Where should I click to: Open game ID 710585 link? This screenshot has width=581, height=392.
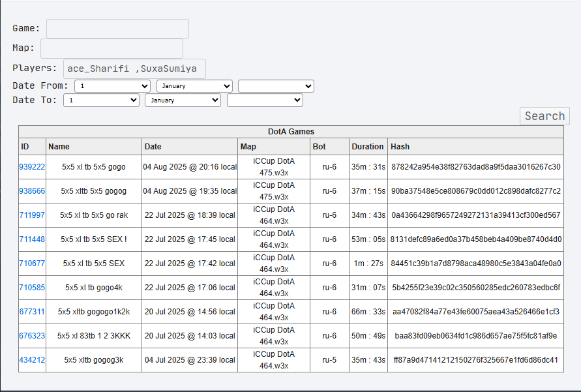[32, 287]
